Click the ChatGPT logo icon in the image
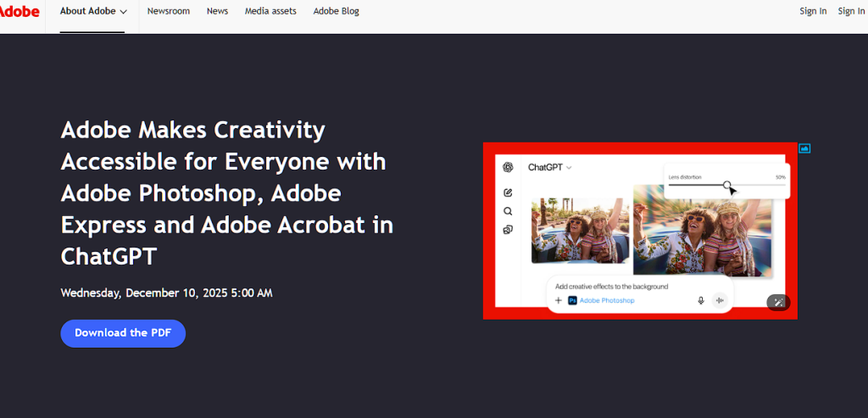 point(508,167)
